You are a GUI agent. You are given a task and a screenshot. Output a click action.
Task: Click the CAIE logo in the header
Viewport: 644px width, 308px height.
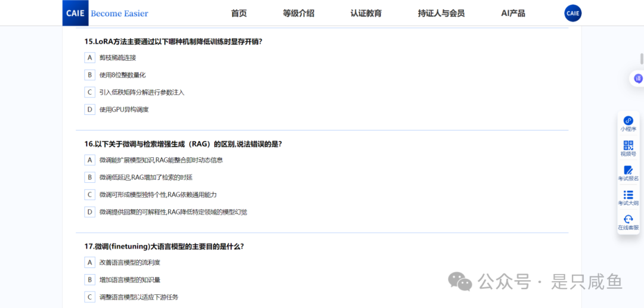pyautogui.click(x=75, y=13)
